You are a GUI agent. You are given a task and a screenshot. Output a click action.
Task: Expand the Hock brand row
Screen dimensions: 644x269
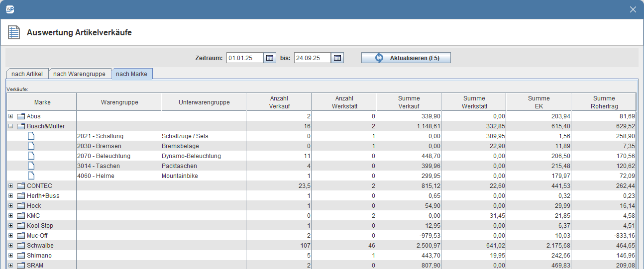(x=11, y=206)
